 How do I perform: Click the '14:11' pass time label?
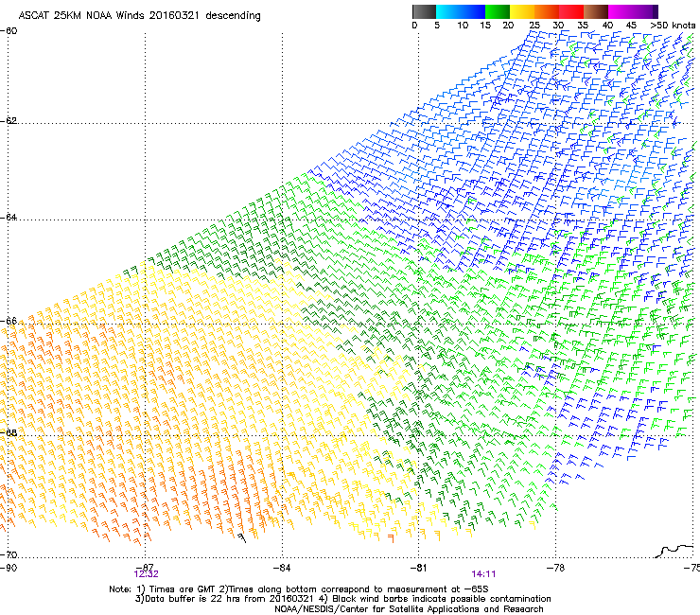tap(483, 574)
